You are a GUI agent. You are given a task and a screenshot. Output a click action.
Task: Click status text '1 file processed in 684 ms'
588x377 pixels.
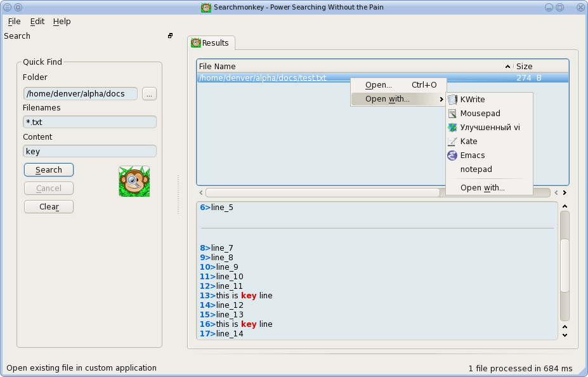point(521,368)
